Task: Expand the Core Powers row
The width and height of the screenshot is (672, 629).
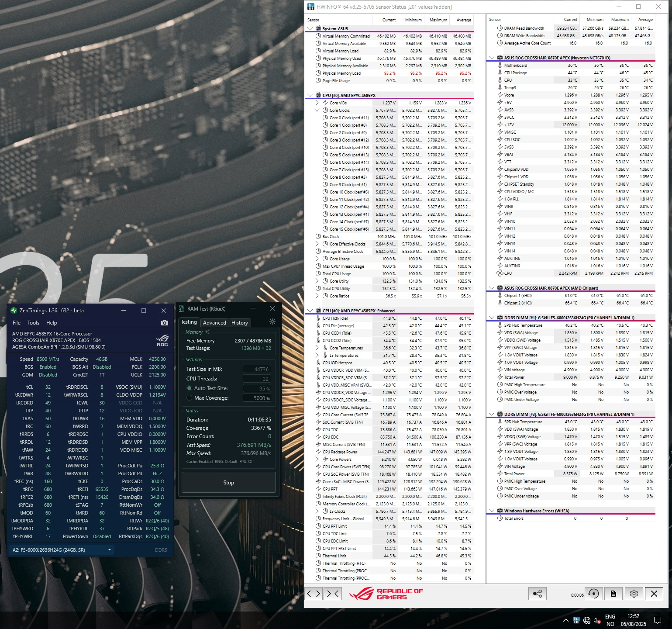Action: pyautogui.click(x=317, y=459)
